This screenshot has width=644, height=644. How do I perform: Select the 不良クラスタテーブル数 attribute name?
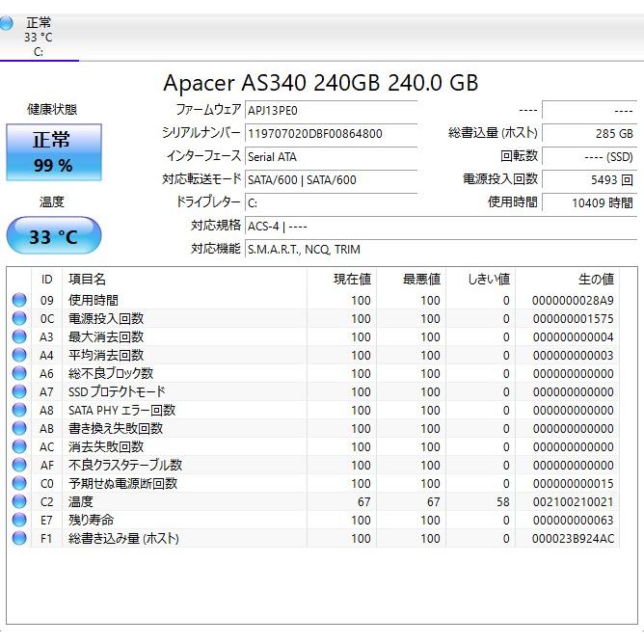point(125,465)
